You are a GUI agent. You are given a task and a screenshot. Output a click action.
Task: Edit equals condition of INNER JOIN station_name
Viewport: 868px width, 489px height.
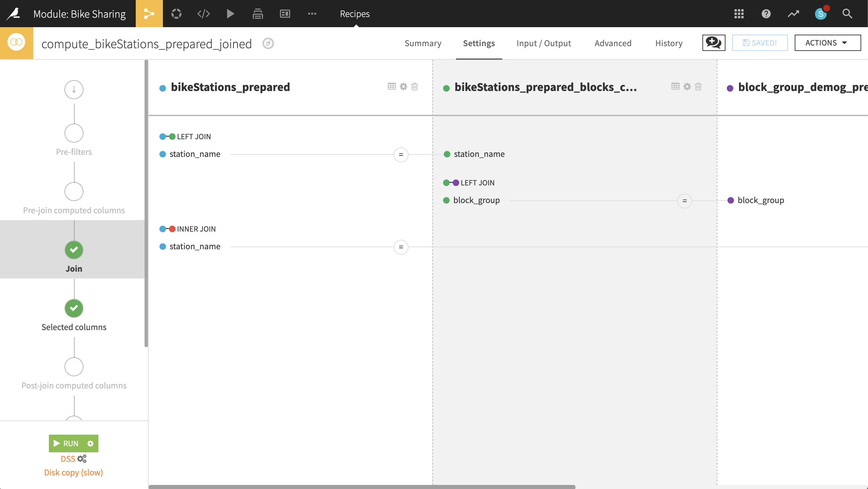401,247
